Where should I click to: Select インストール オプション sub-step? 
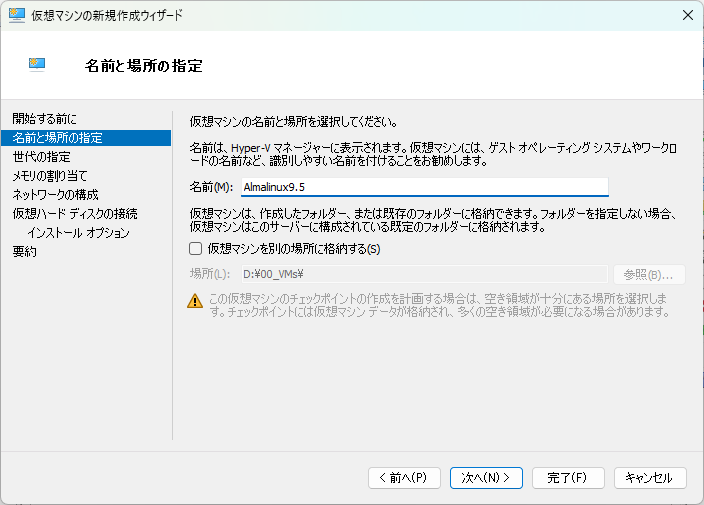coord(79,233)
